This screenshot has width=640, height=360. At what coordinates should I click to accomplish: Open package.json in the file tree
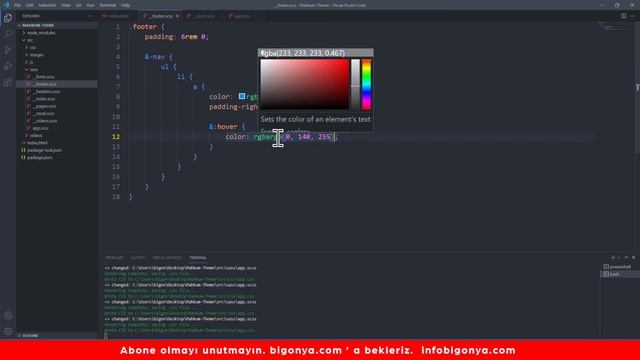57,158
